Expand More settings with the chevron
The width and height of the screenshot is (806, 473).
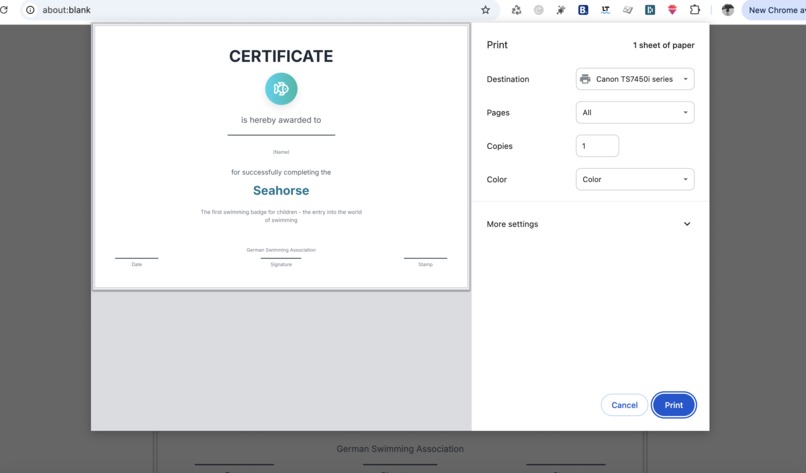coord(687,224)
